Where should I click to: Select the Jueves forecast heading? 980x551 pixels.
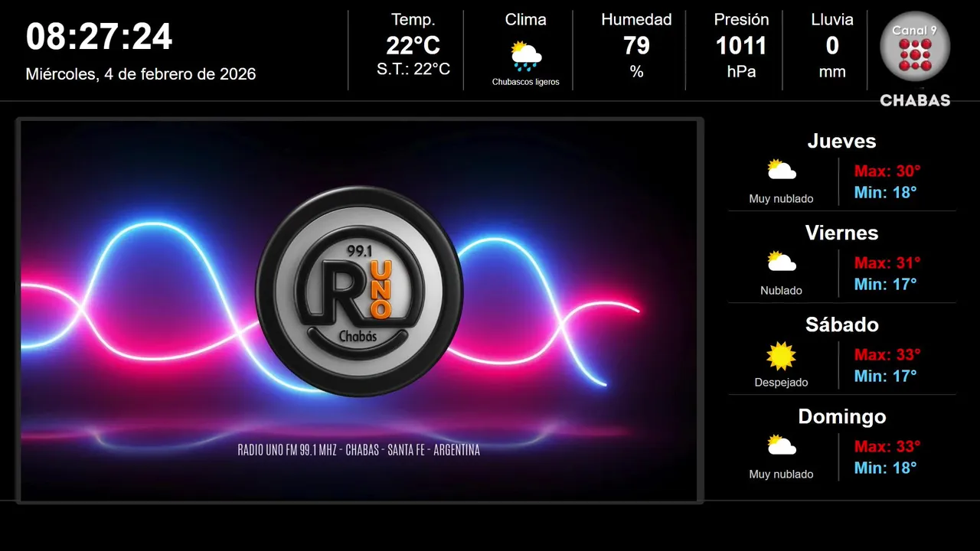point(842,141)
